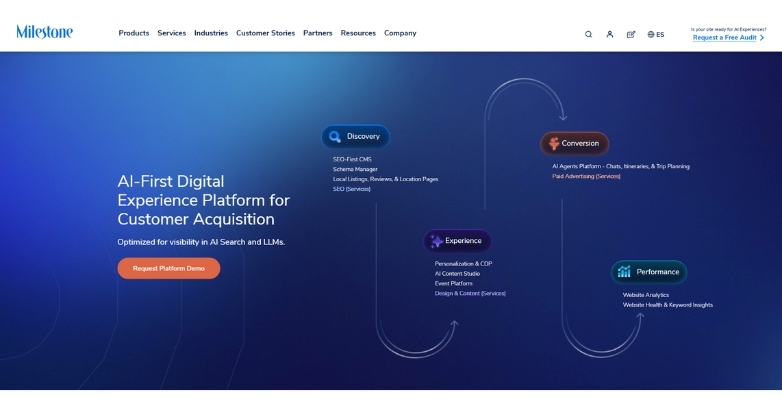Click the Performance chart icon
782x410 pixels.
pos(624,272)
